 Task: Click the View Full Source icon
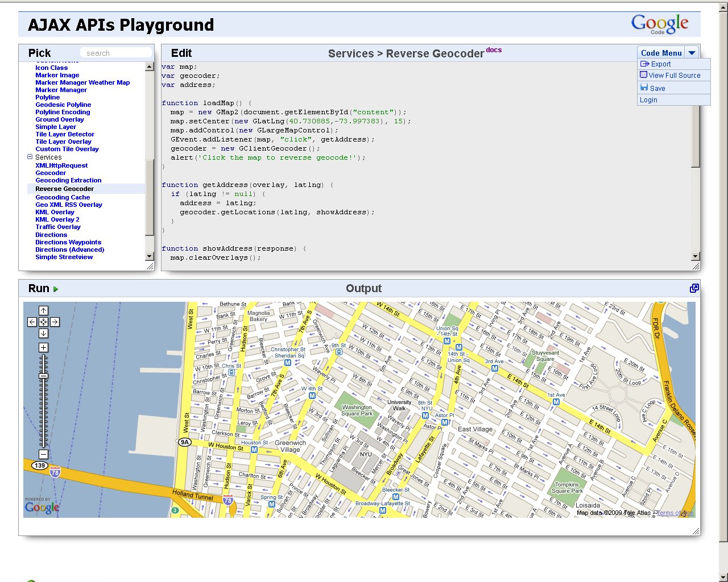[643, 74]
